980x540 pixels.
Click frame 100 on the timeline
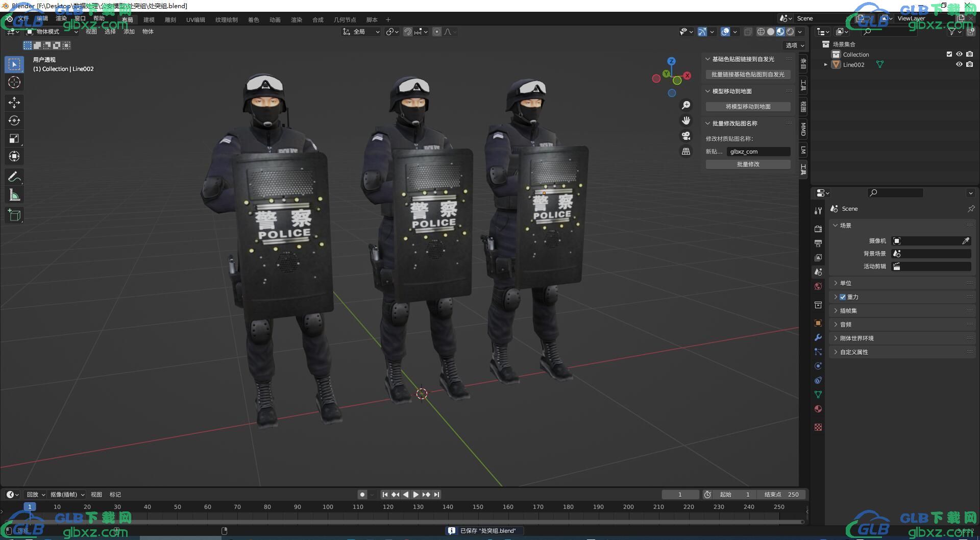click(328, 507)
